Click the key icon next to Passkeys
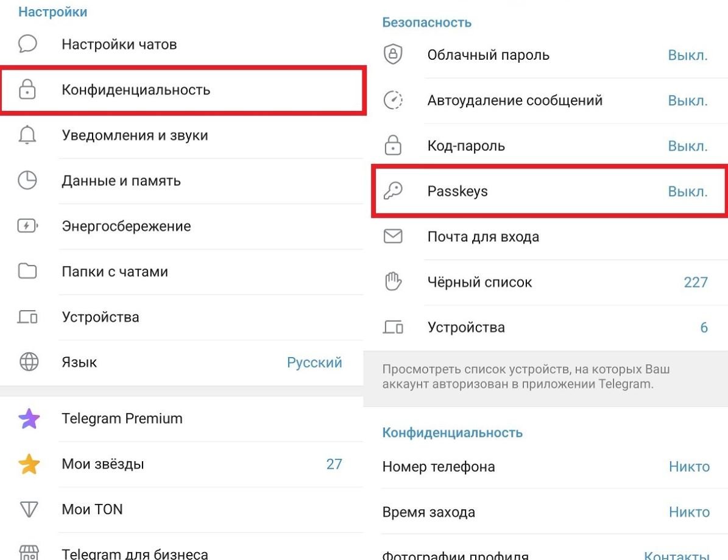This screenshot has height=560, width=728. pos(394,191)
